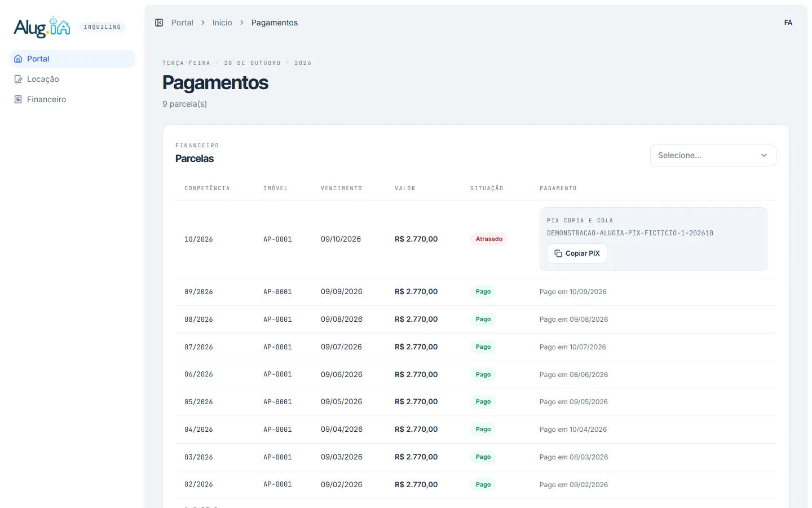812x508 pixels.
Task: Click the Situação column header
Action: (487, 189)
